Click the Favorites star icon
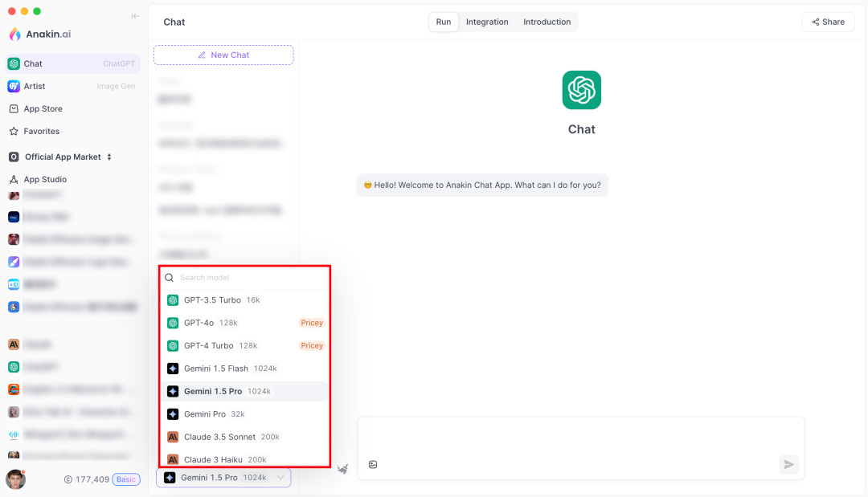 pos(14,131)
